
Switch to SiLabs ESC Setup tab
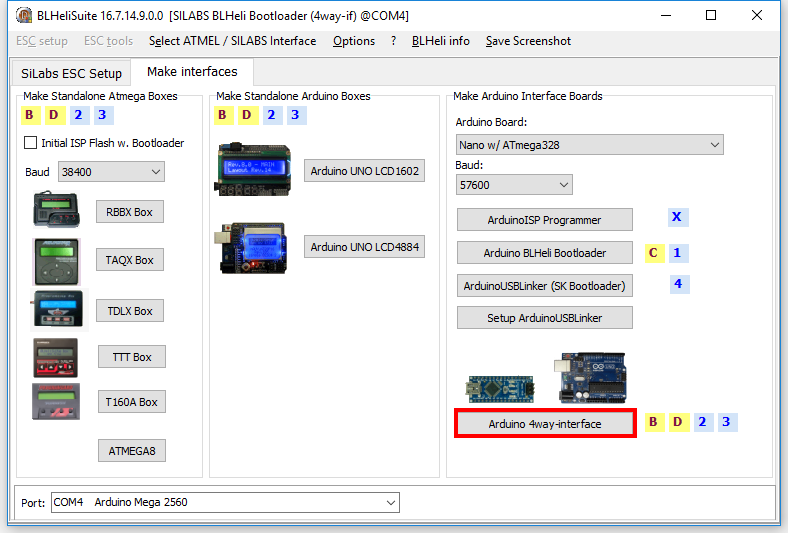pyautogui.click(x=71, y=73)
